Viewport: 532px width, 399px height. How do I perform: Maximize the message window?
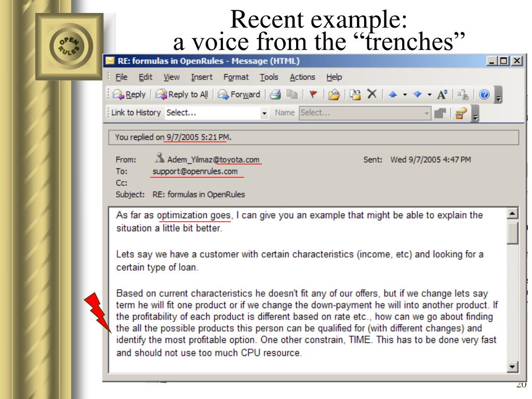point(504,61)
